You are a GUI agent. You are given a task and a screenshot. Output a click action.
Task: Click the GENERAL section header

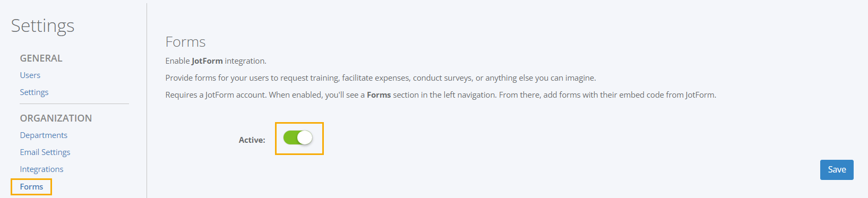[x=41, y=58]
